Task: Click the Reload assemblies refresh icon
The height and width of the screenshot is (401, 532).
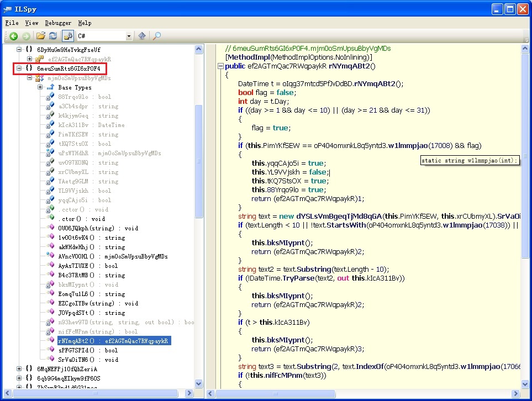Action: pyautogui.click(x=53, y=35)
